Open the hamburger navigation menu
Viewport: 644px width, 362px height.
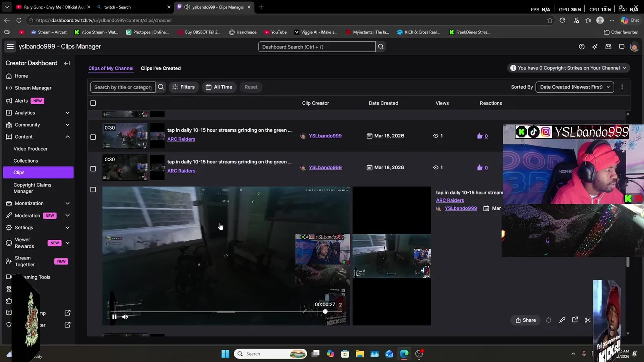point(10,47)
